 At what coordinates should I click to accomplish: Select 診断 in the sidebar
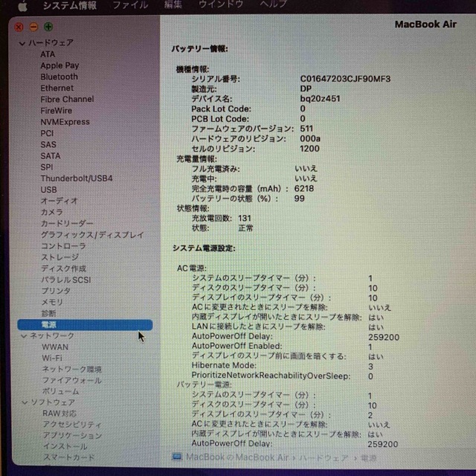pyautogui.click(x=49, y=313)
